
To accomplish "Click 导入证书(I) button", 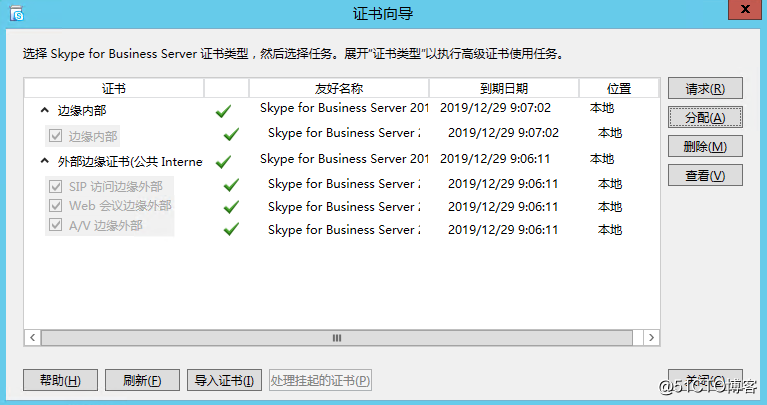I will coord(225,380).
